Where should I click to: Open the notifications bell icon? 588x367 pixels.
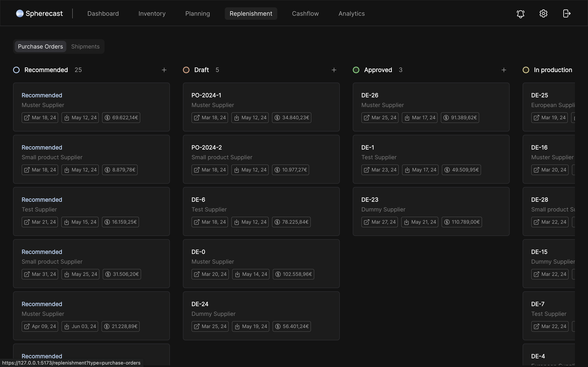[520, 14]
